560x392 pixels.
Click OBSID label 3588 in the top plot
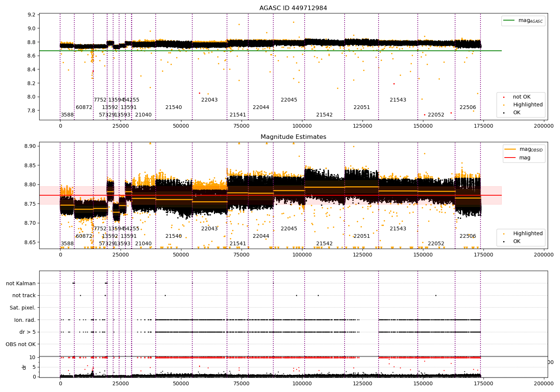click(x=67, y=115)
